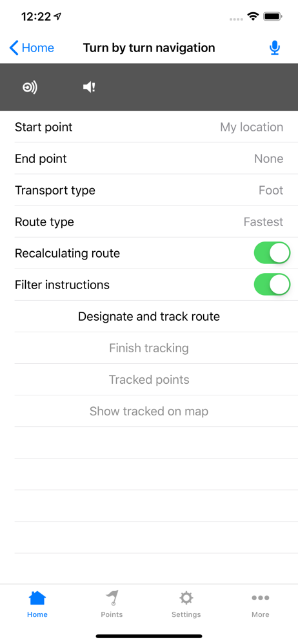Screen dimensions: 298x644
Task: Choose a Start point value
Action: coord(149,127)
